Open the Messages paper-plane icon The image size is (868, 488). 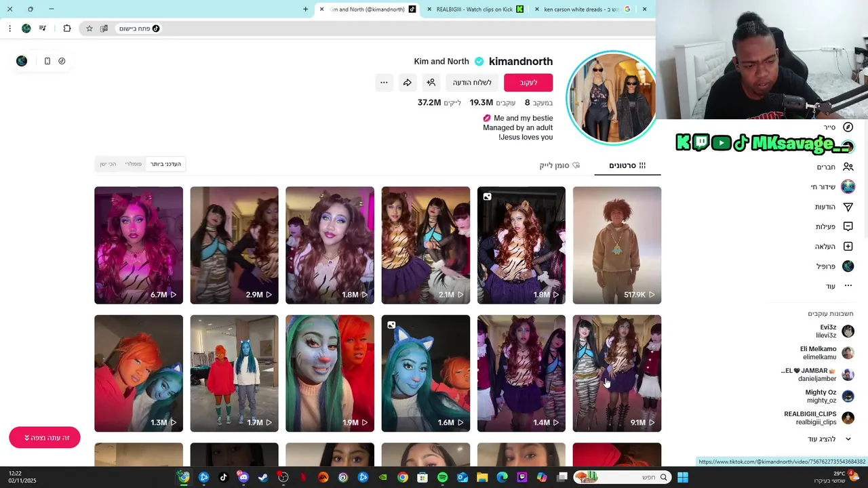pos(848,207)
